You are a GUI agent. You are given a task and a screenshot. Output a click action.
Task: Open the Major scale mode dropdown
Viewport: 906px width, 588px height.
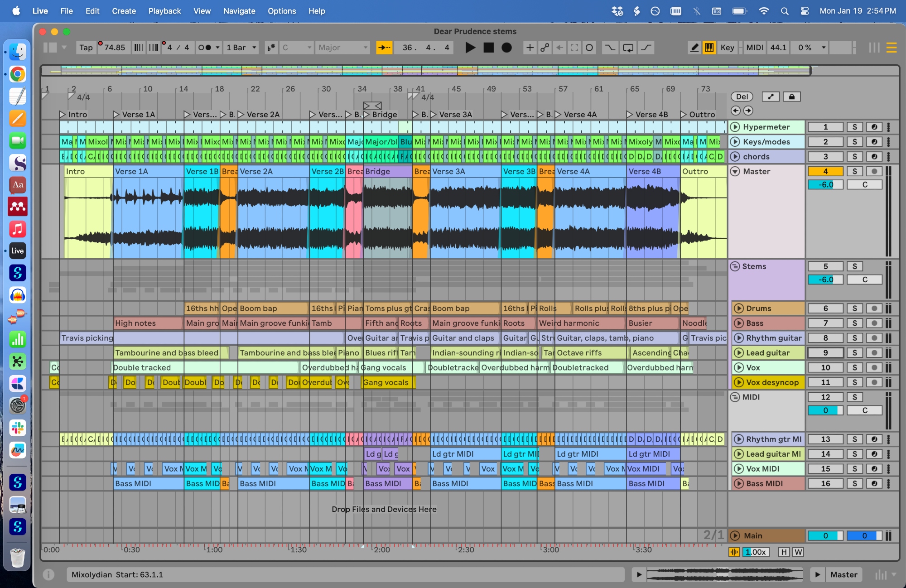point(343,48)
